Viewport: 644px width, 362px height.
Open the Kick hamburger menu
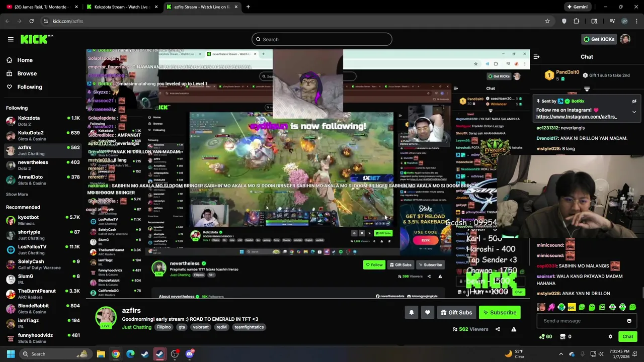[11, 39]
